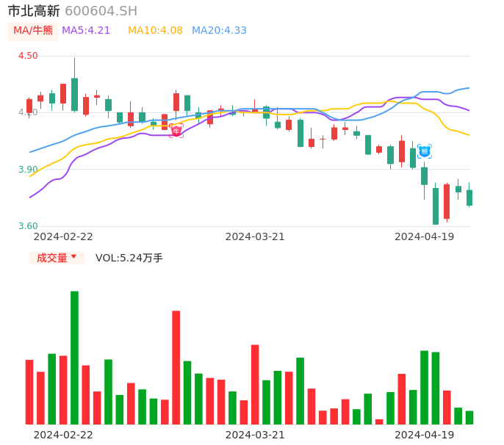
Task: Click the 2024-04-19 date label under volume chart
Action: click(424, 435)
